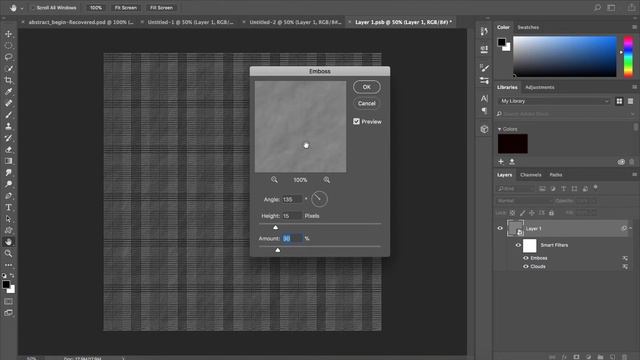Switch libraries to list view
Screen dimensions: 640x360
[x=631, y=101]
